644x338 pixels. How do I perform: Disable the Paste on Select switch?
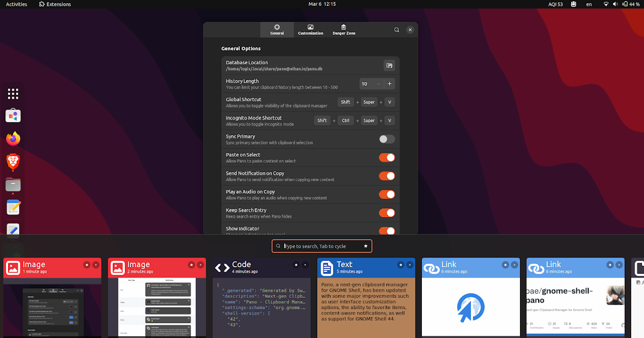click(x=387, y=157)
